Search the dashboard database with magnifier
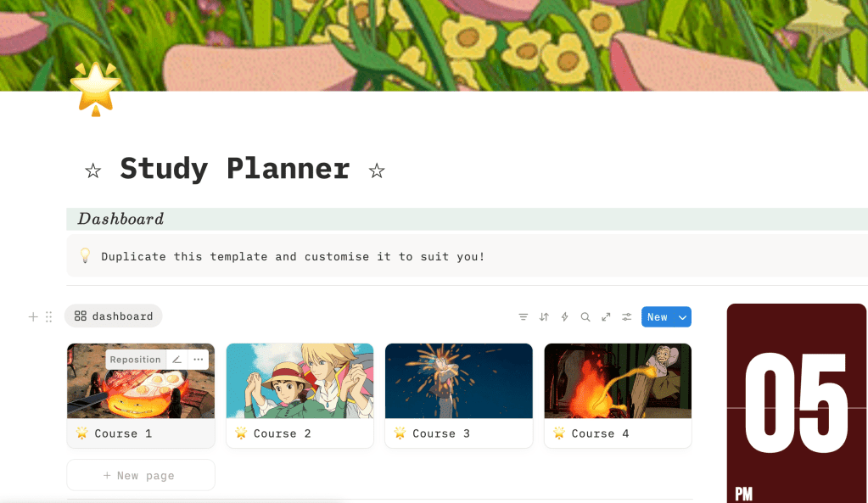The width and height of the screenshot is (868, 503). (585, 317)
